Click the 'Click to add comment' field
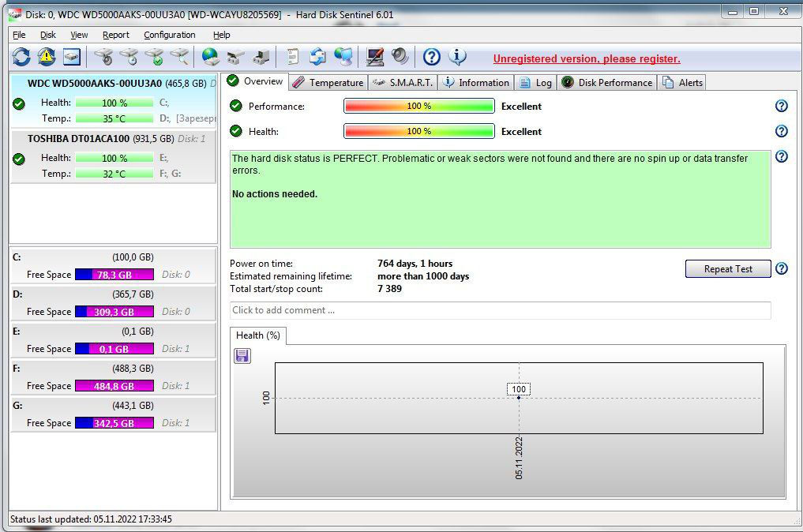The width and height of the screenshot is (803, 532). tap(500, 310)
